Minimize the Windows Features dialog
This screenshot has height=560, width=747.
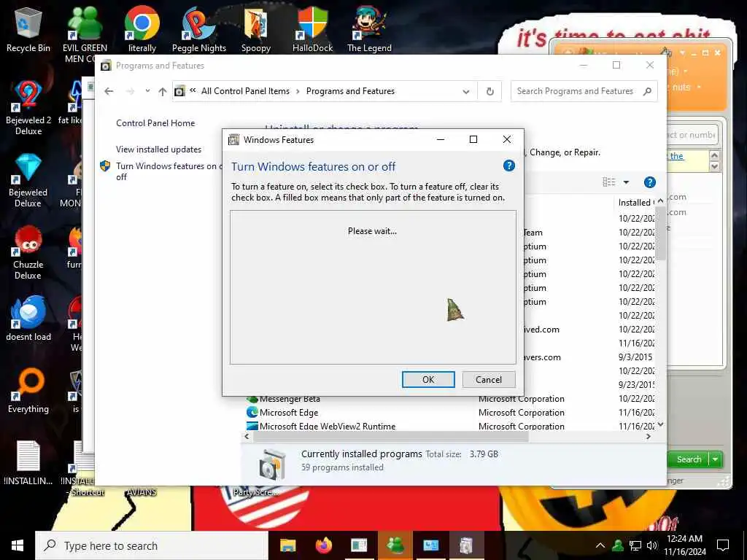coord(441,139)
